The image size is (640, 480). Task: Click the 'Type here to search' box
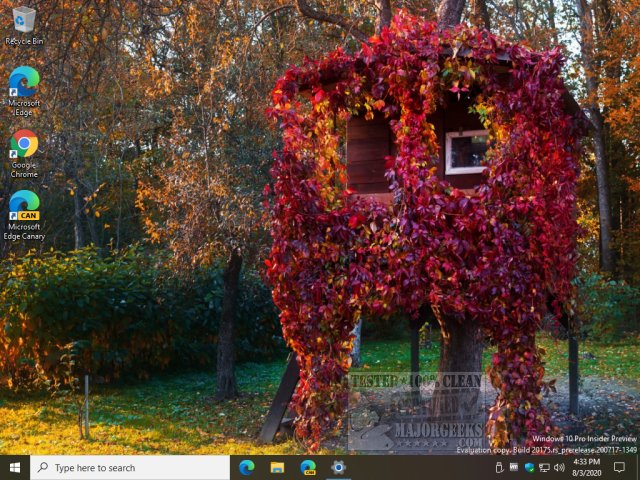point(130,468)
